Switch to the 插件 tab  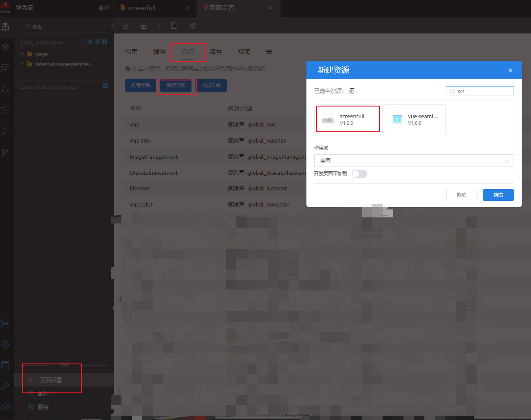coord(160,52)
